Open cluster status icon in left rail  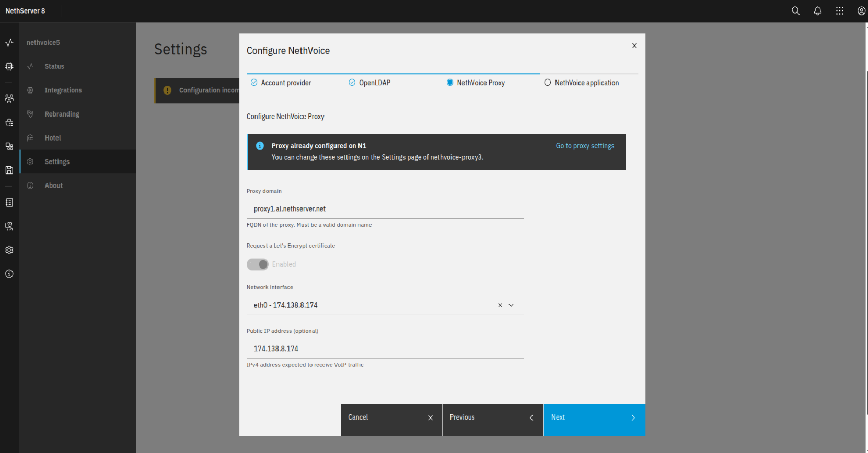pyautogui.click(x=9, y=43)
